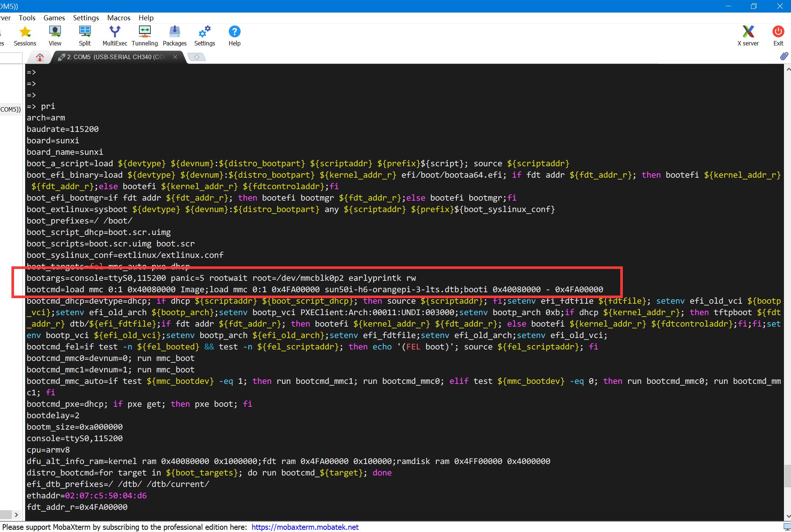Open the Macros menu
The width and height of the screenshot is (791, 532).
pos(119,18)
